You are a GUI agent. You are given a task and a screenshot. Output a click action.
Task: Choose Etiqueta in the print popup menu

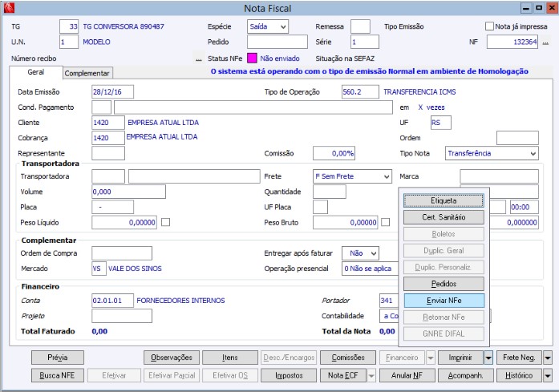click(444, 200)
